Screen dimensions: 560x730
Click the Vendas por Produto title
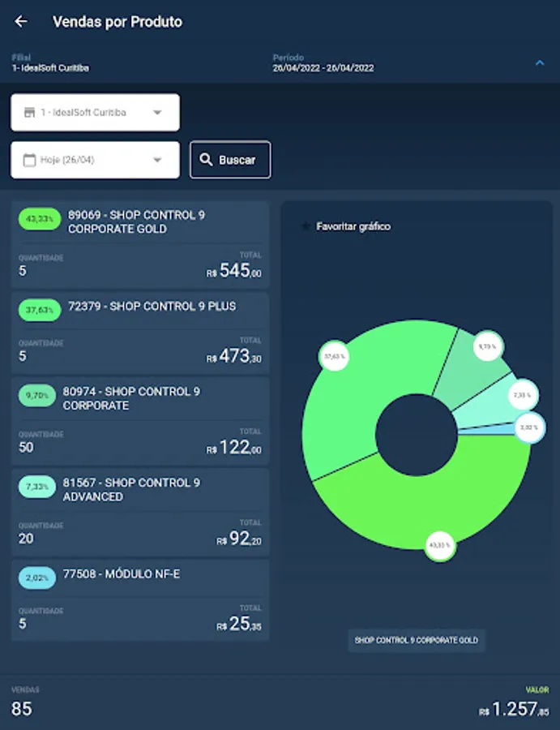[x=118, y=22]
